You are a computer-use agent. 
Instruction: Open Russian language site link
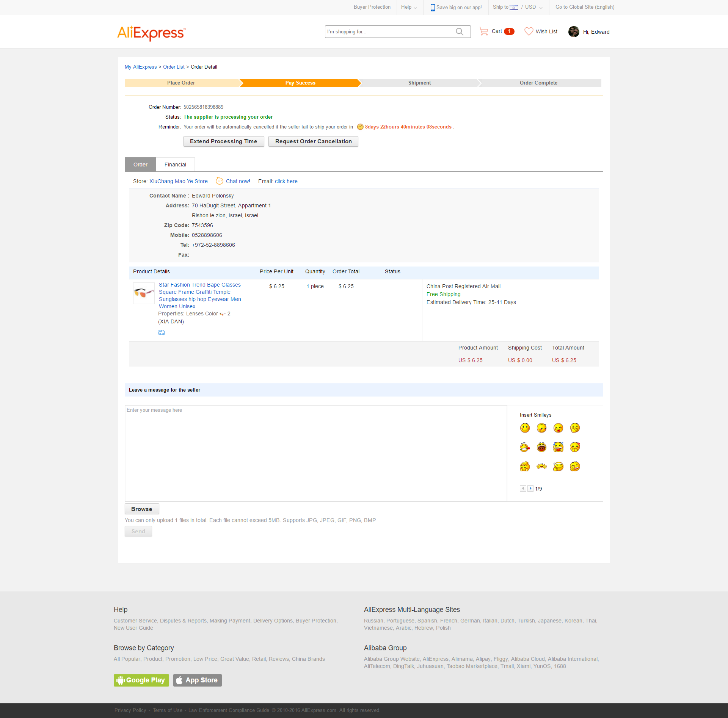pyautogui.click(x=373, y=621)
